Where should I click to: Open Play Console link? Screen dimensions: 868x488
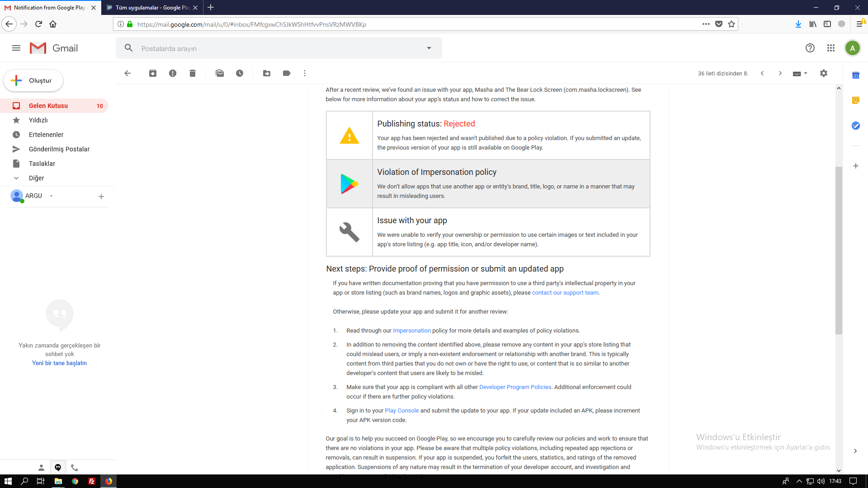402,411
